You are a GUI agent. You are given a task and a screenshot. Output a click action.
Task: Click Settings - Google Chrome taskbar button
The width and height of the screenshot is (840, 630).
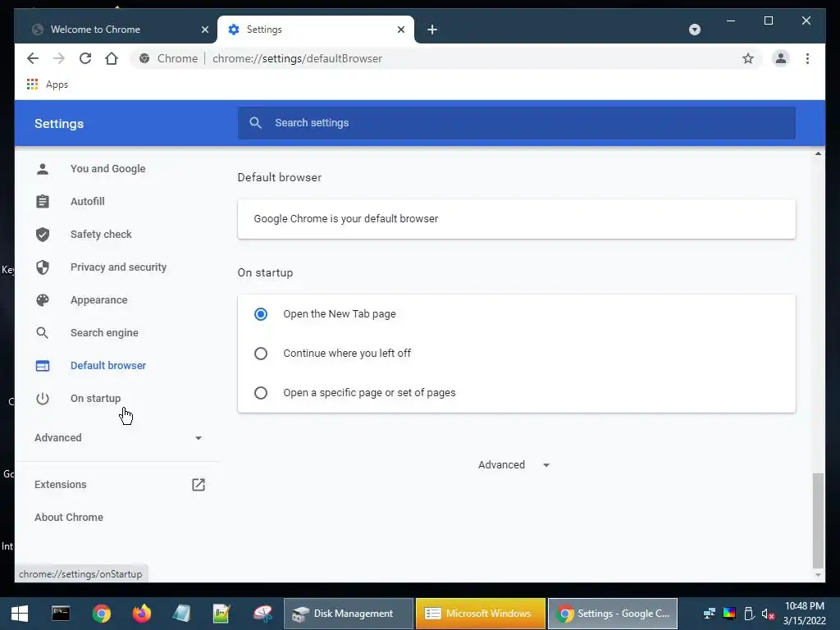(x=612, y=614)
